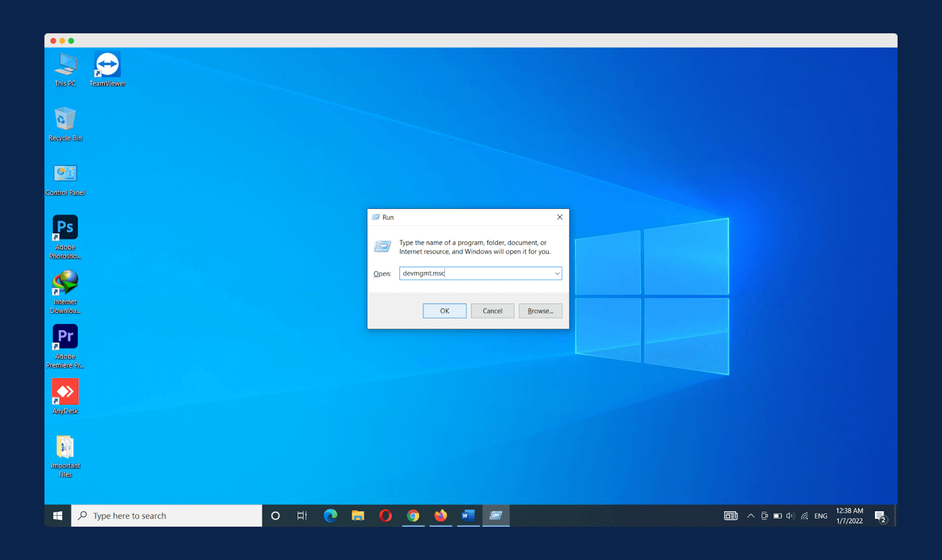Click the Open text field containing devmgmt.msc
942x560 pixels.
[x=475, y=274]
